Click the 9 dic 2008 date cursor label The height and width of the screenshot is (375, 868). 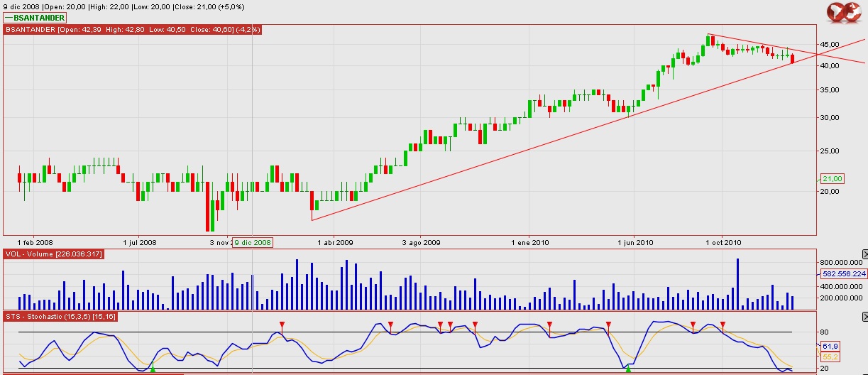[253, 242]
